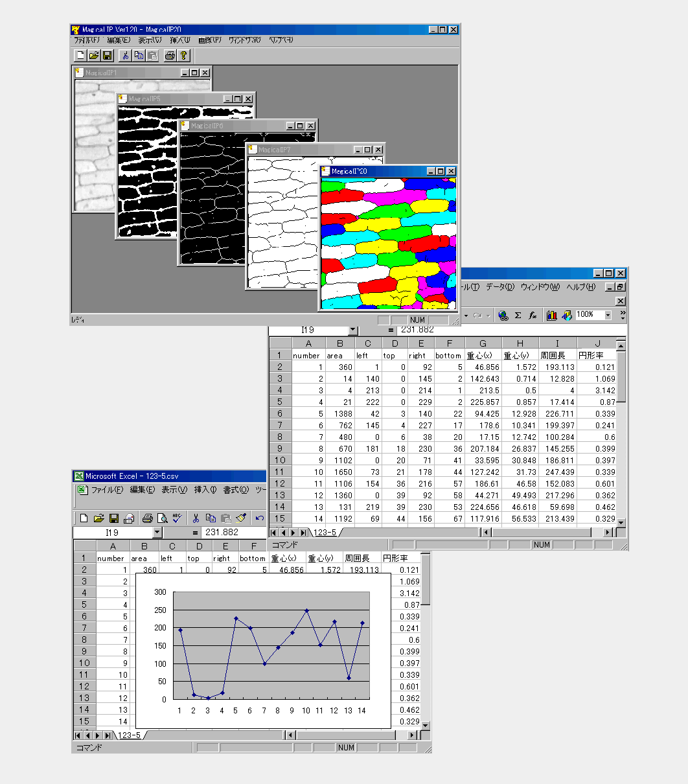Open Redo dropdown arrow in right Excel toolbar

click(x=488, y=316)
